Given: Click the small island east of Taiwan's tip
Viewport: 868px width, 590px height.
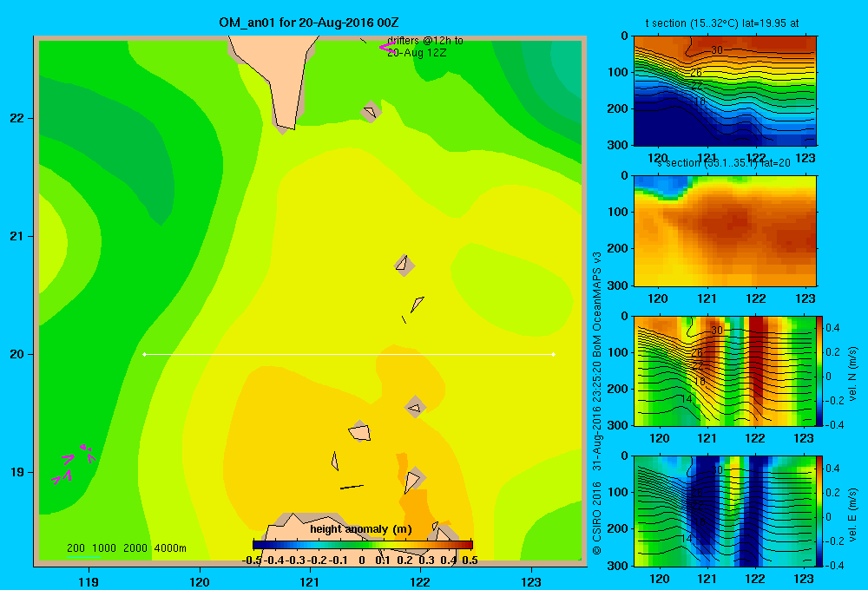Looking at the screenshot, I should (371, 112).
